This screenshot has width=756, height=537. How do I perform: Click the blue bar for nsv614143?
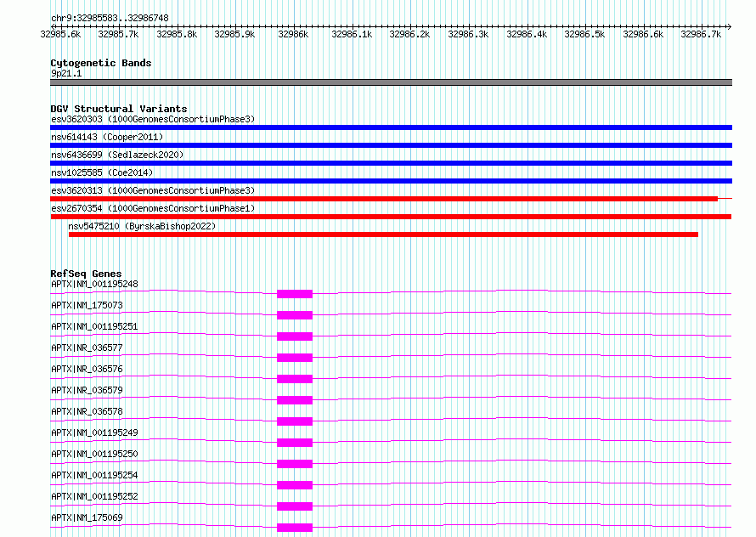point(391,145)
